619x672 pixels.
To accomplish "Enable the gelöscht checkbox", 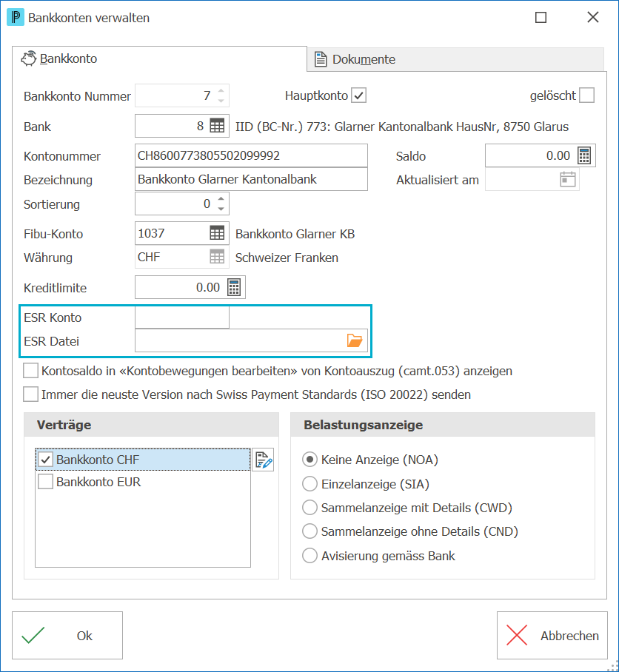I will pos(587,95).
